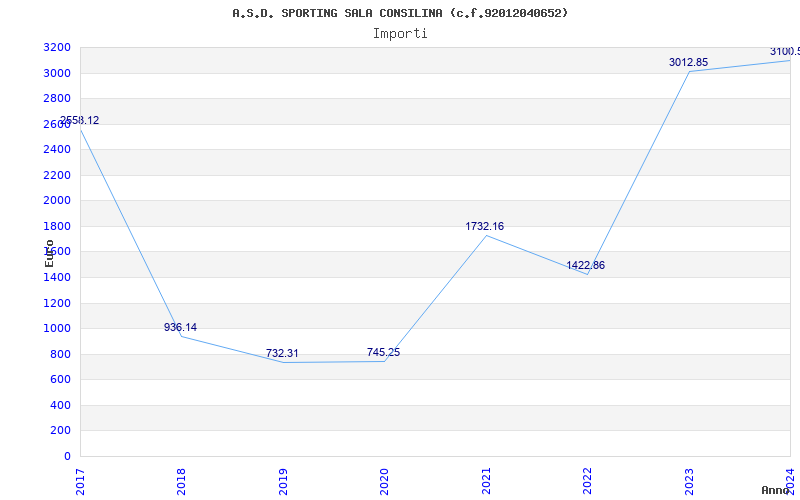The height and width of the screenshot is (500, 800).
Task: Click the 1400 y-axis tick label
Action: pyautogui.click(x=57, y=278)
